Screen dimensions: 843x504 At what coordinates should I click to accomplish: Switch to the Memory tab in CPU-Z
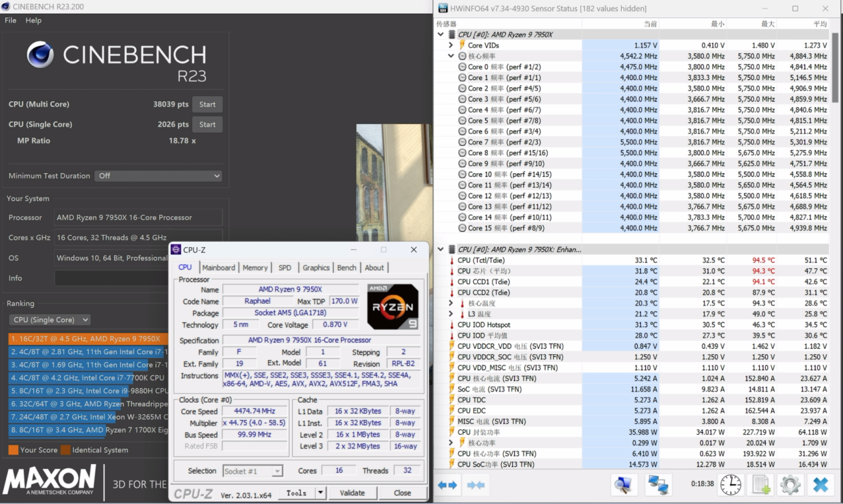[x=255, y=268]
